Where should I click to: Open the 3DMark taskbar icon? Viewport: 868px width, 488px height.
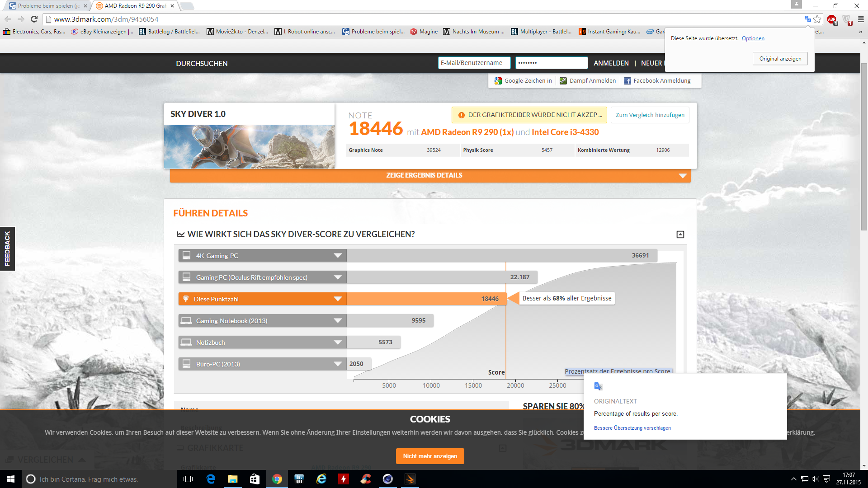point(410,479)
